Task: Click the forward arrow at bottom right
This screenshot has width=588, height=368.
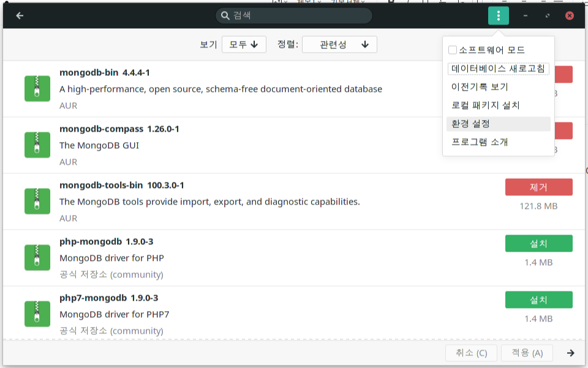Action: coord(570,353)
